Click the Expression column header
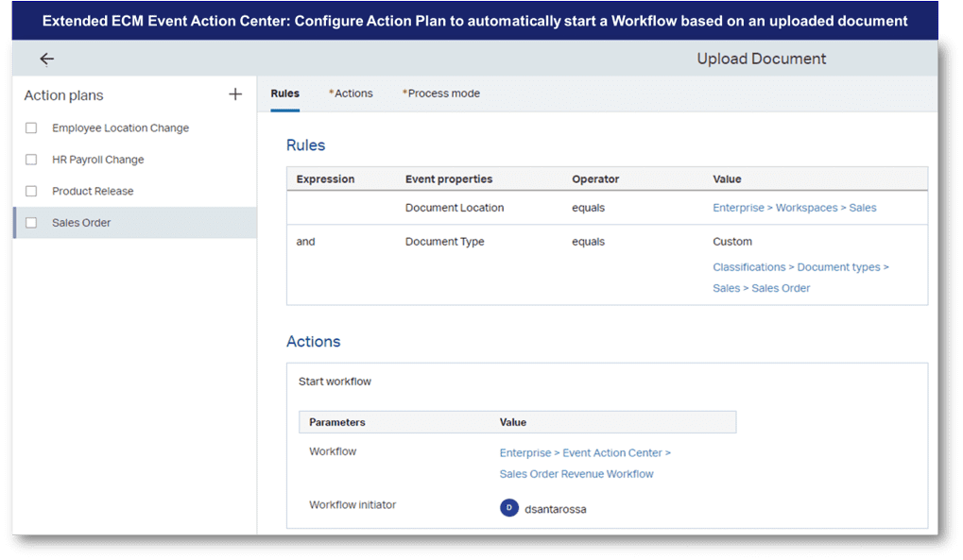963x560 pixels. (x=326, y=178)
